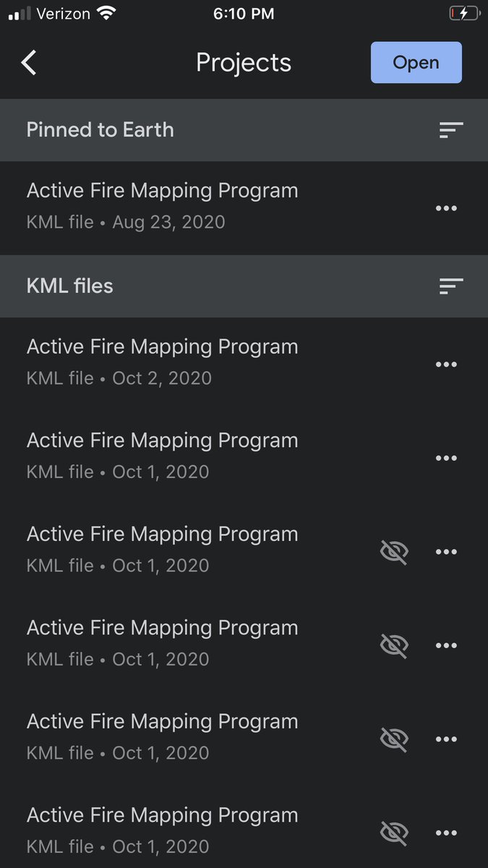Viewport: 488px width, 868px height.
Task: Unhide the third hidden Oct 1 project
Action: [394, 739]
